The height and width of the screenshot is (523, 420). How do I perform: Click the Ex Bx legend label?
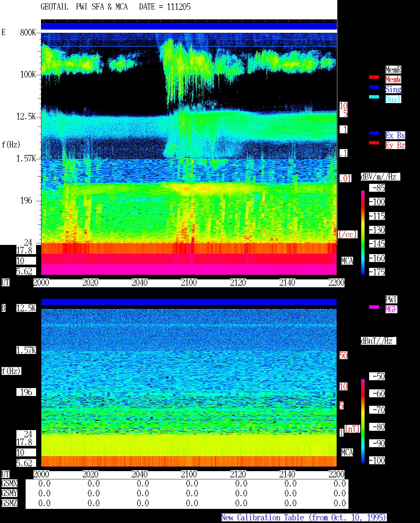(395, 135)
